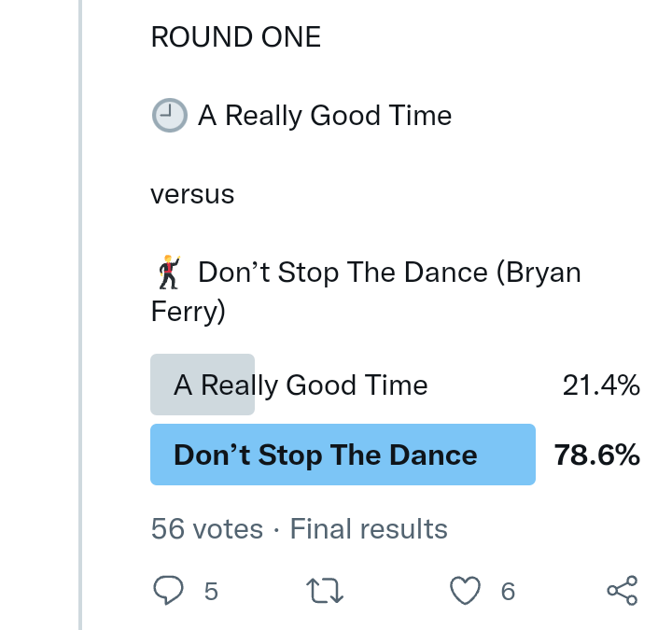The image size is (672, 630).
Task: Select the gray A Really Good Time poll bar
Action: pyautogui.click(x=203, y=385)
